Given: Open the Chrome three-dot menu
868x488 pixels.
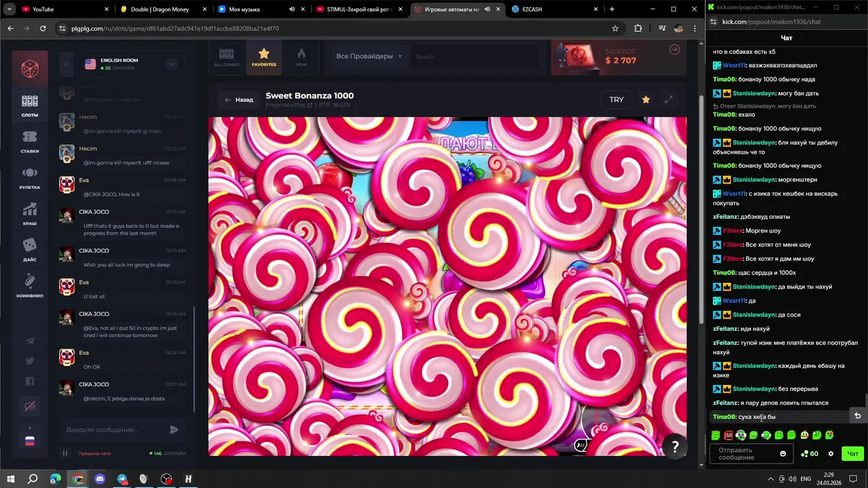Looking at the screenshot, I should (695, 28).
